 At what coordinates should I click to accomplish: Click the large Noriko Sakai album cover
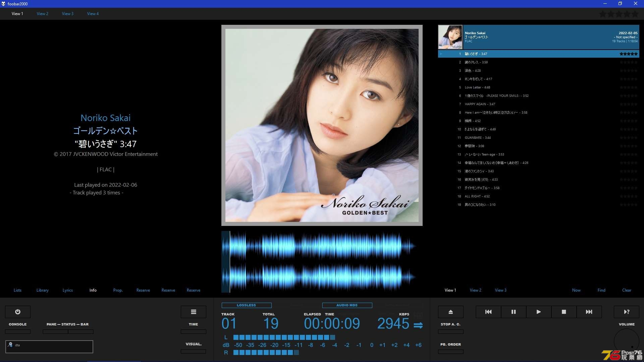322,125
